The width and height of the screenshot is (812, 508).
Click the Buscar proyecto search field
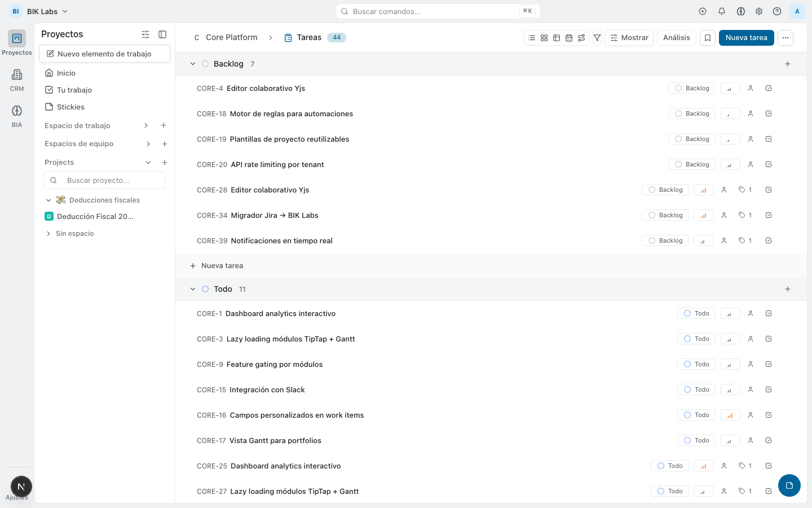[104, 179]
